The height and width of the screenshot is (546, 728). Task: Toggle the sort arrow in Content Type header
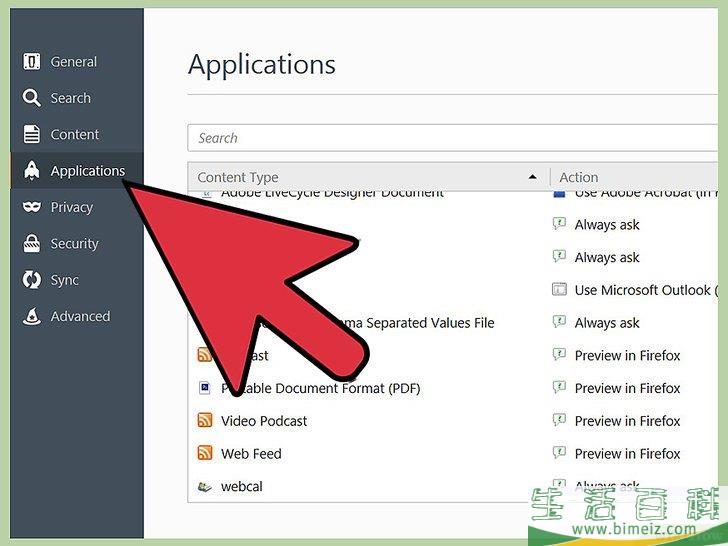(x=533, y=177)
